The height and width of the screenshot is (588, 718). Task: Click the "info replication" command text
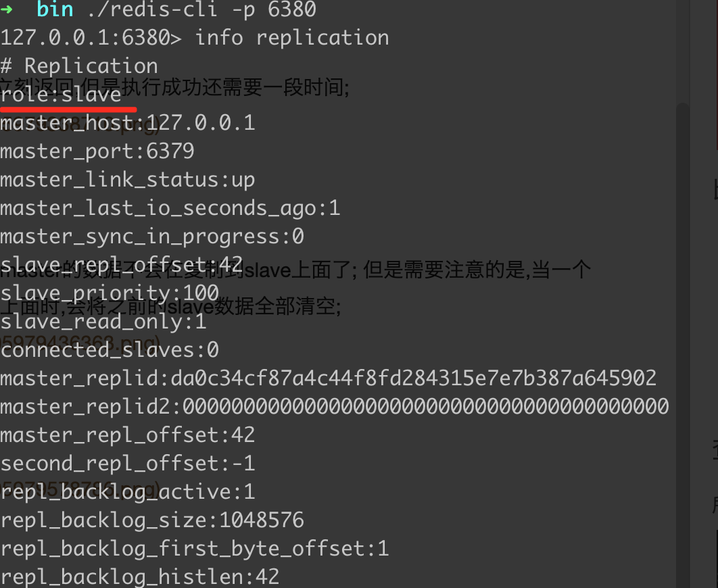click(292, 38)
